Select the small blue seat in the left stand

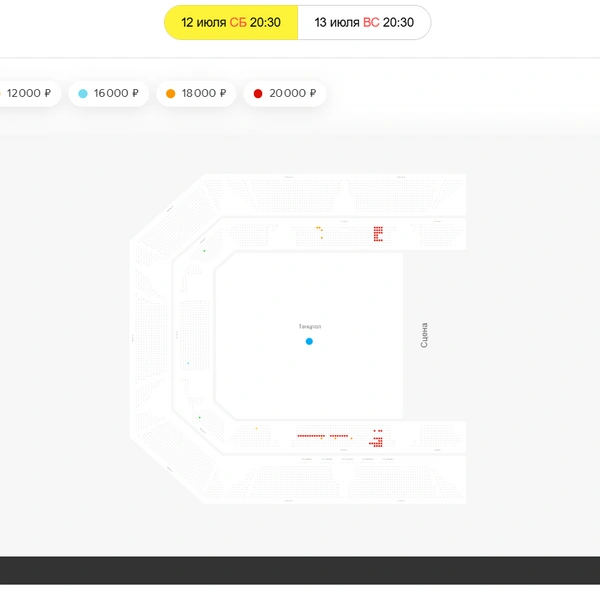[188, 363]
